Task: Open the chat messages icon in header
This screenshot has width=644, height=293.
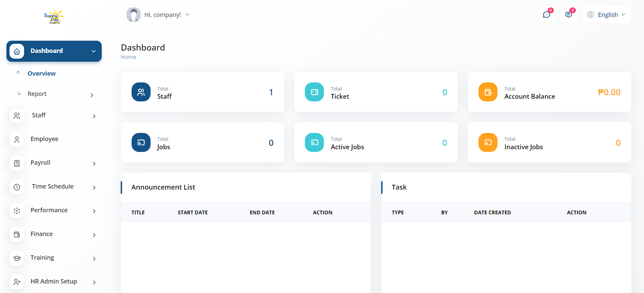Action: coord(546,15)
